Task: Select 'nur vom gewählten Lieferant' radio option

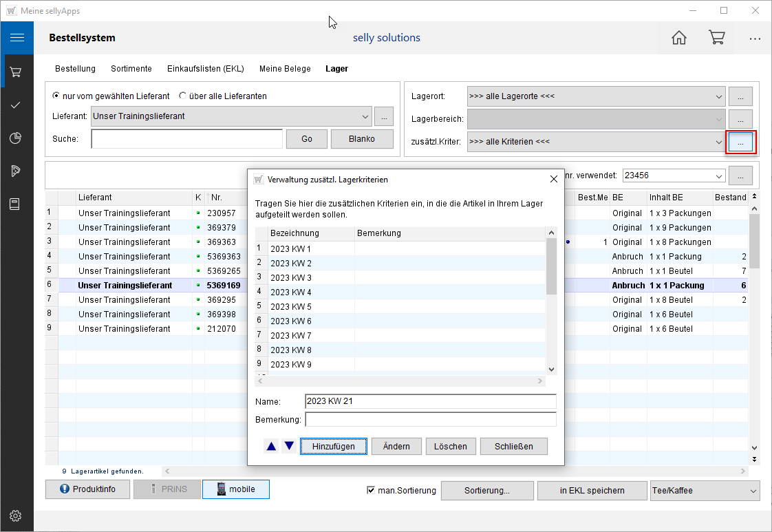Action: pyautogui.click(x=56, y=96)
